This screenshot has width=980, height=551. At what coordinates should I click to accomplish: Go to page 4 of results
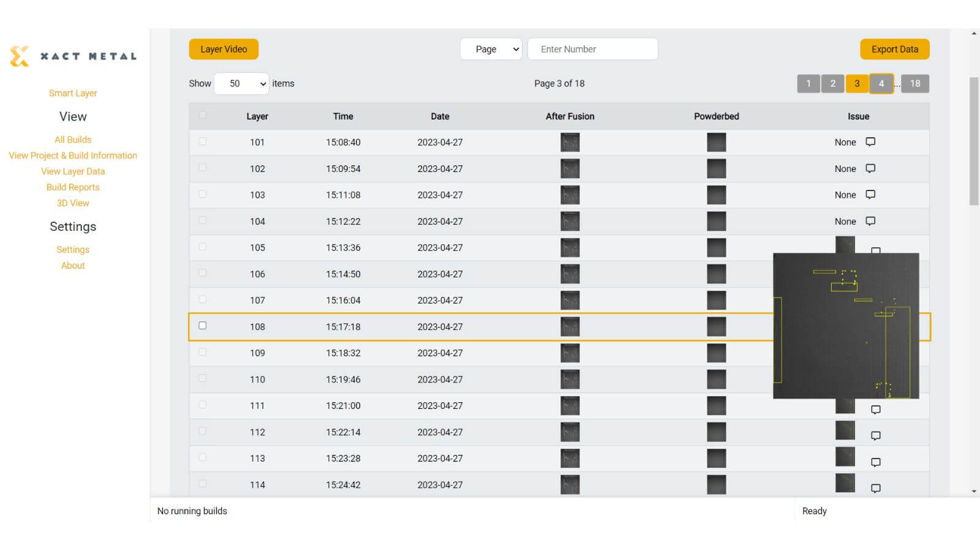(881, 83)
